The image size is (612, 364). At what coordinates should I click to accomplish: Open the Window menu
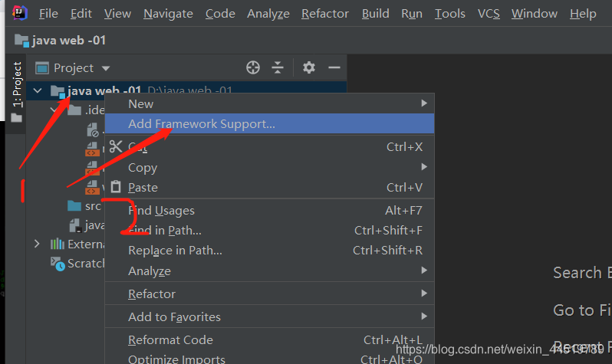tap(535, 14)
